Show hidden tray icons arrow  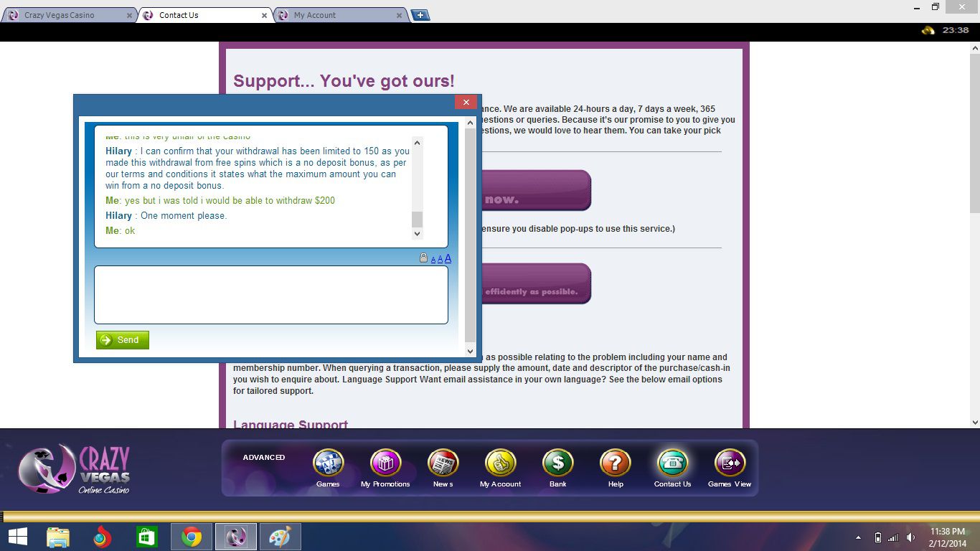859,537
